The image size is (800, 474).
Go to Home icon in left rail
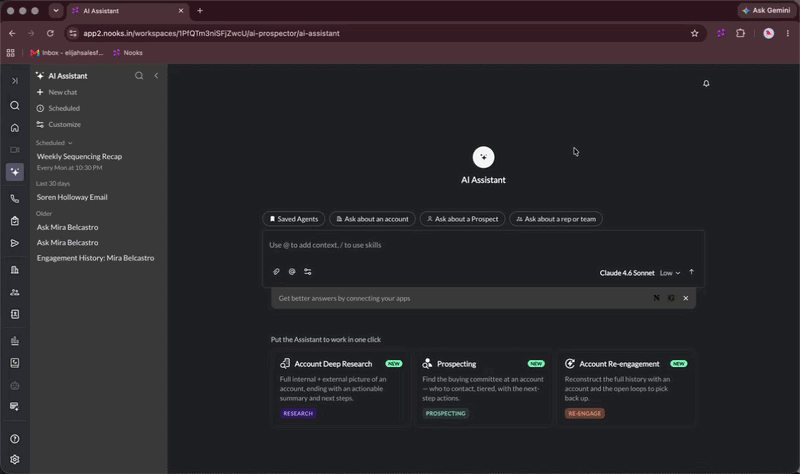point(15,128)
